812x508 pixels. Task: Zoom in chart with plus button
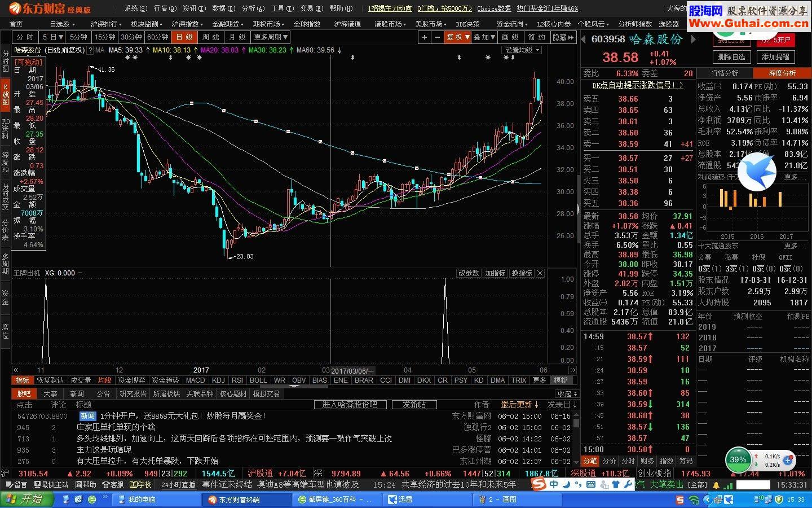(x=425, y=37)
